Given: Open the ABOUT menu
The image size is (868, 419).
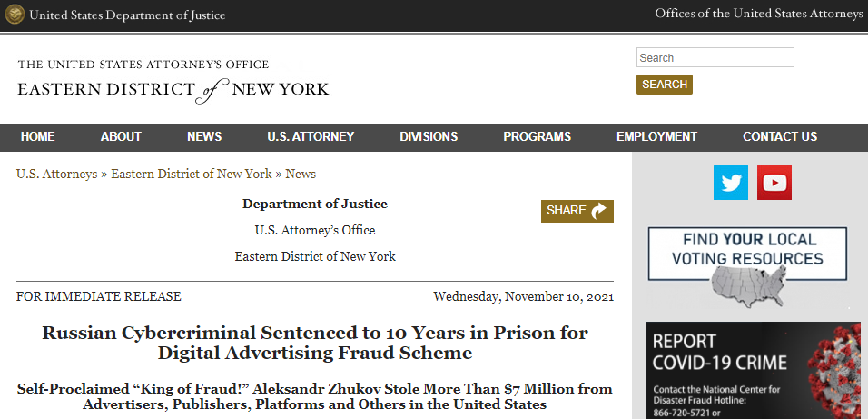Looking at the screenshot, I should point(121,137).
